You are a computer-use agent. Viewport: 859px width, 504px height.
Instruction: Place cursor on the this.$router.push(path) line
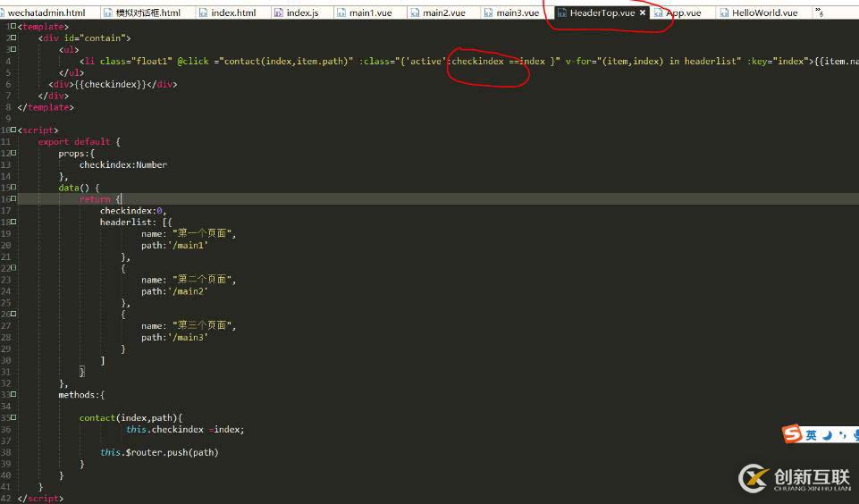coord(159,452)
